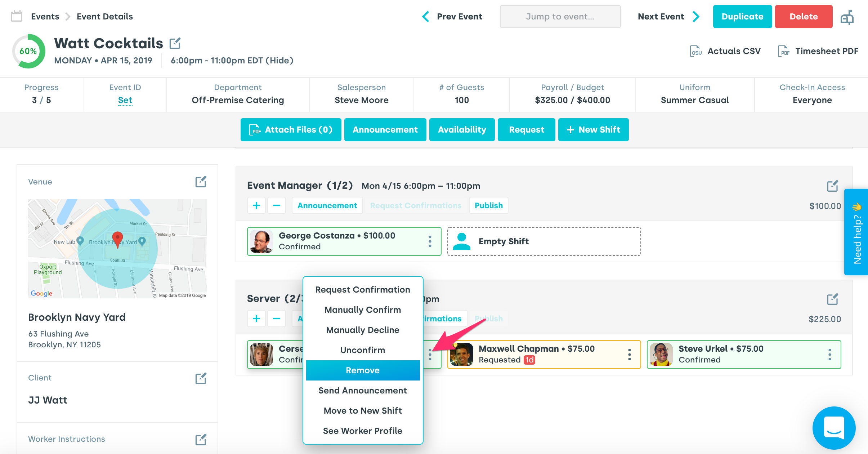Select Remove from the context menu
This screenshot has width=868, height=454.
[x=363, y=370]
